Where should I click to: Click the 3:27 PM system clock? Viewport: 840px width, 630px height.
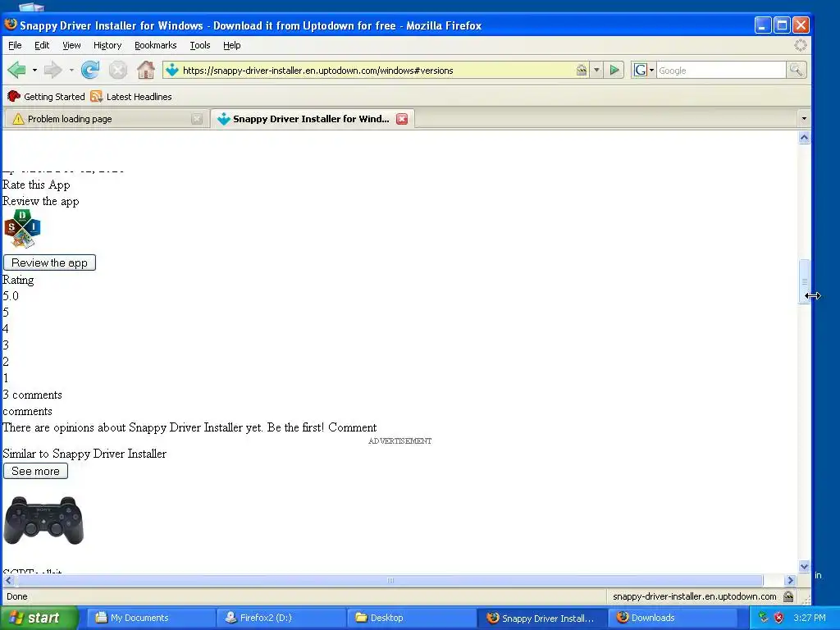(810, 618)
